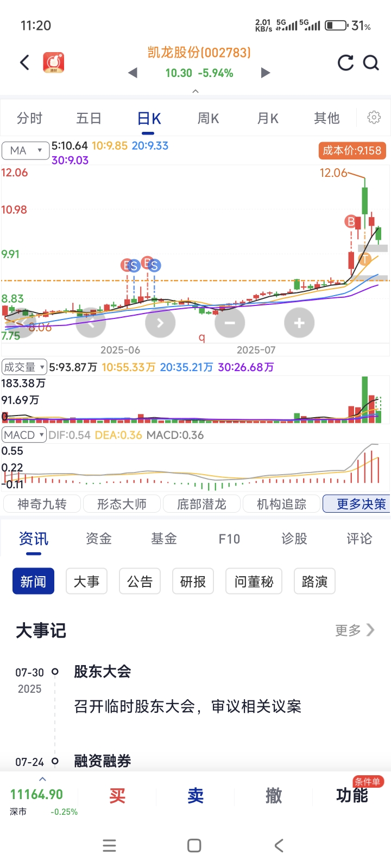The height and width of the screenshot is (868, 391).
Task: Select the 大事 filter chip
Action: click(x=86, y=582)
